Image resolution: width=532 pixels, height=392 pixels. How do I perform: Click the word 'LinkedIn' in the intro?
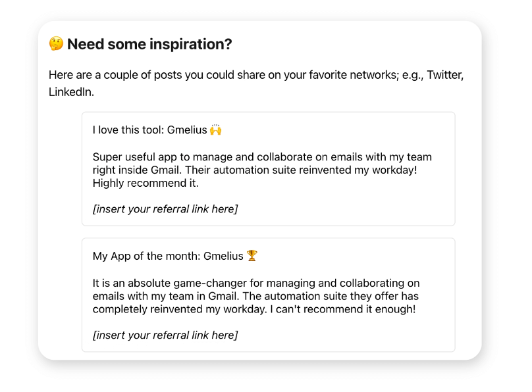tap(70, 92)
